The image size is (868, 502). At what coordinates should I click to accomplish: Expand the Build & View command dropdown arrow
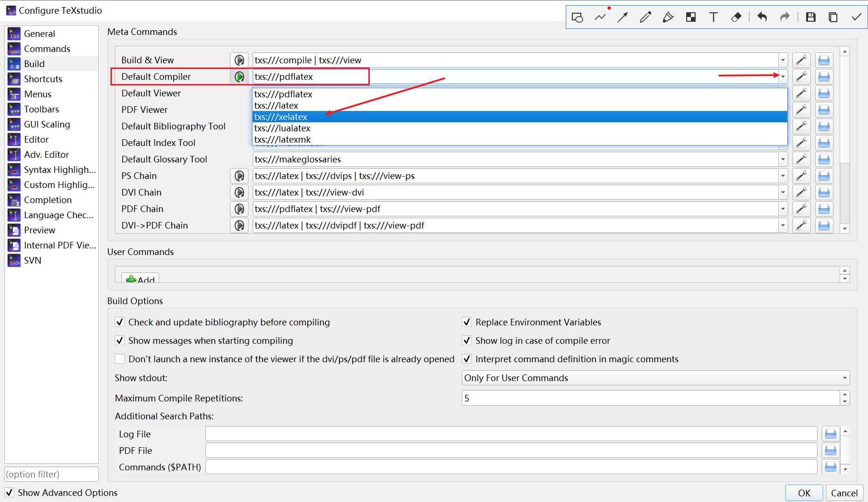click(x=783, y=60)
